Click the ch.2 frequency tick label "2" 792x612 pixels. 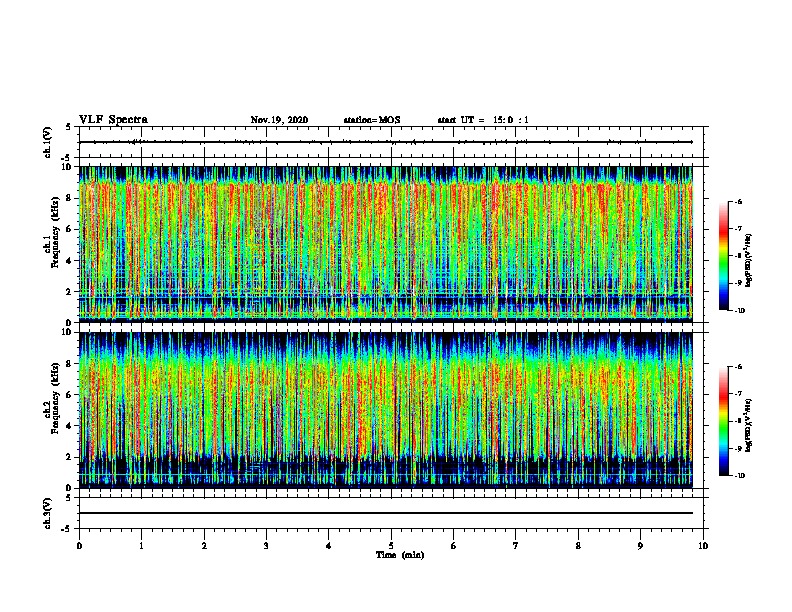tap(70, 457)
